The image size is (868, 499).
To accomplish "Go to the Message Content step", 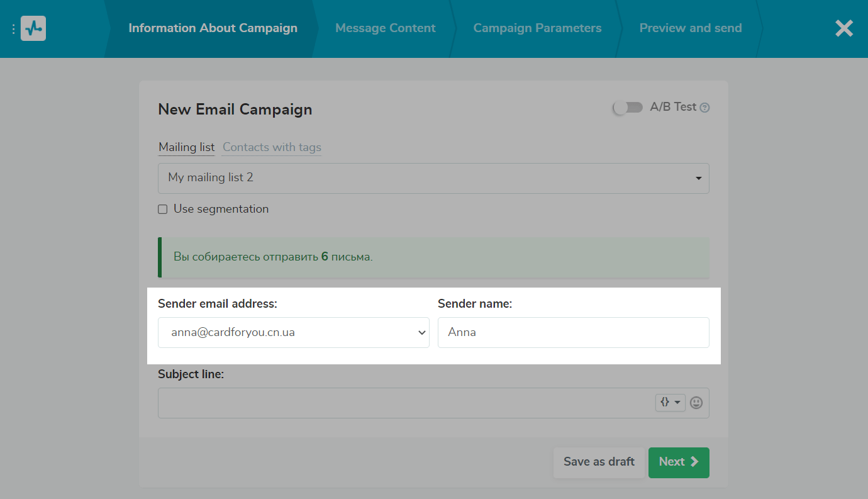I will coord(385,28).
